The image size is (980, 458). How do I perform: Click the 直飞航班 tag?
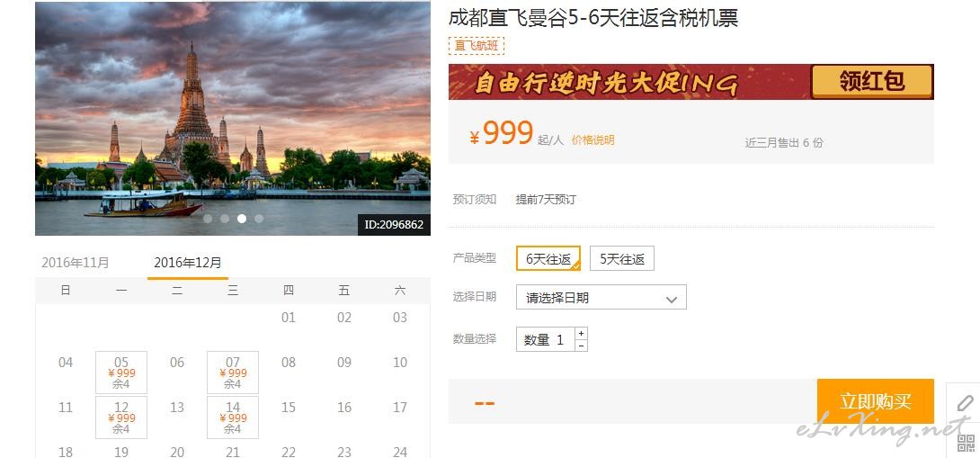tap(477, 46)
